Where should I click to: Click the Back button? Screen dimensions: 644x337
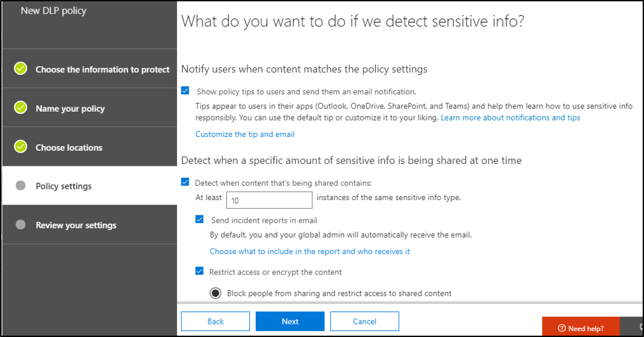point(215,321)
